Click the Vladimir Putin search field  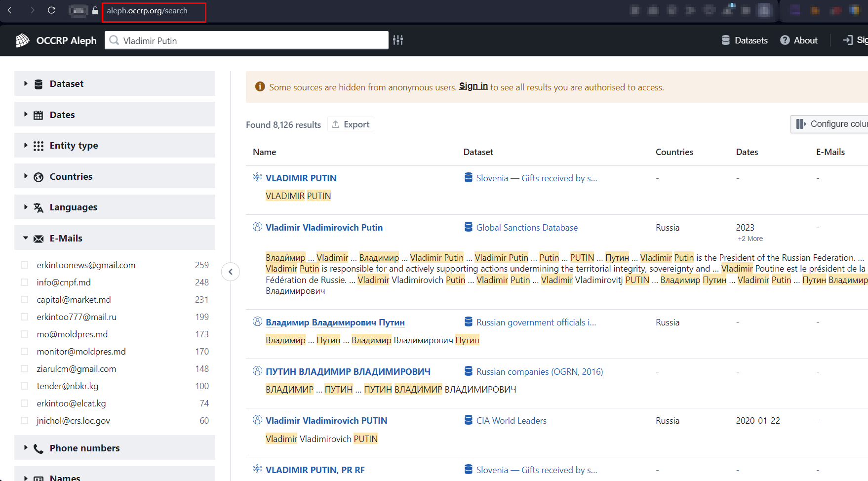point(246,40)
